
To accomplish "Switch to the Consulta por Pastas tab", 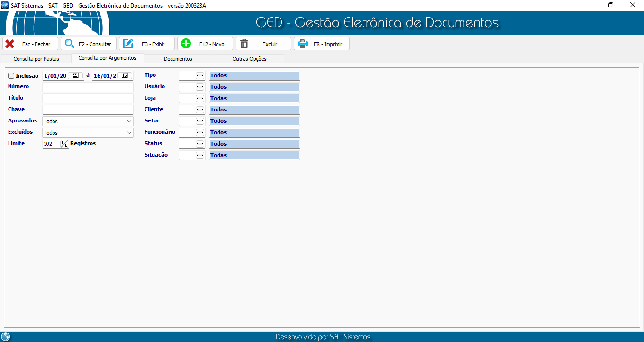I will 36,59.
